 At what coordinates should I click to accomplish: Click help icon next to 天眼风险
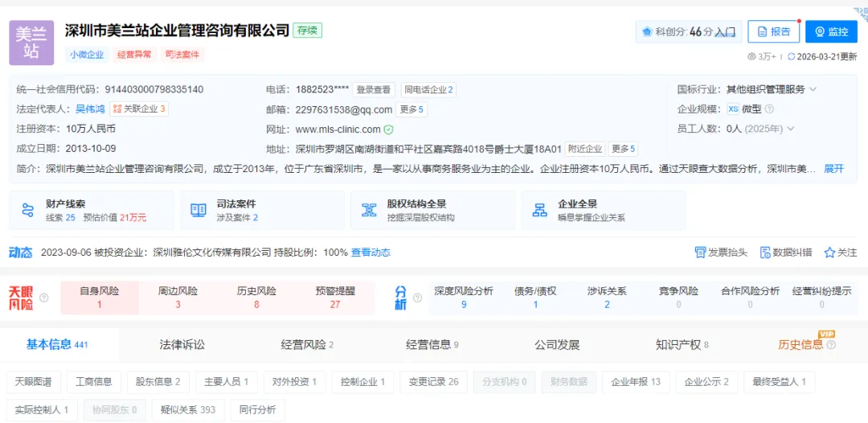(43, 298)
